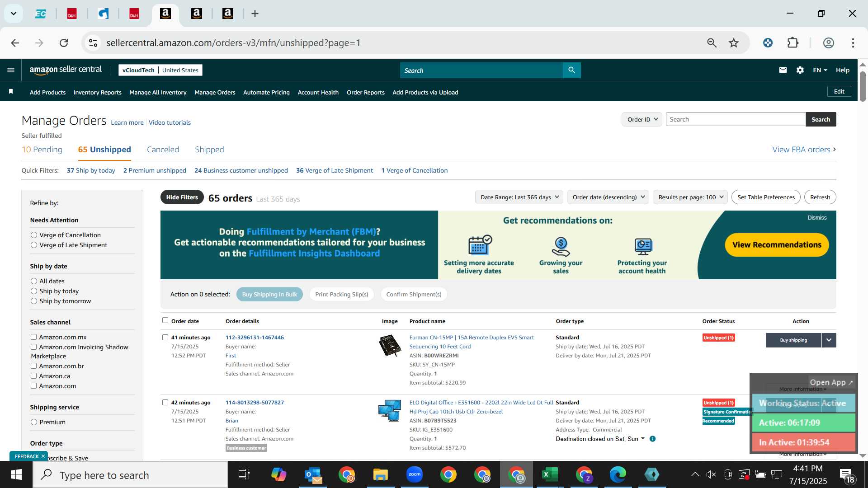Open the EN language dropdown
868x488 pixels.
(x=820, y=70)
